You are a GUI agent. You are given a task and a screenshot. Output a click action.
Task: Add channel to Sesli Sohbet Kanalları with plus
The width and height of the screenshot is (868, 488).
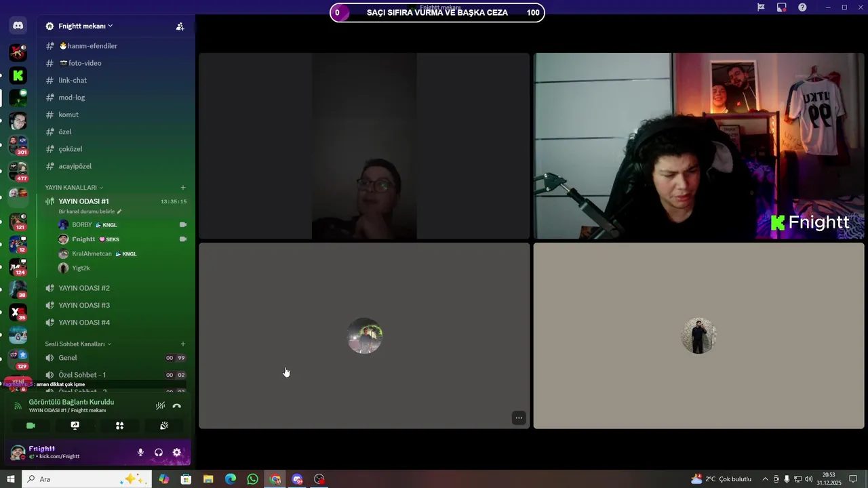183,344
